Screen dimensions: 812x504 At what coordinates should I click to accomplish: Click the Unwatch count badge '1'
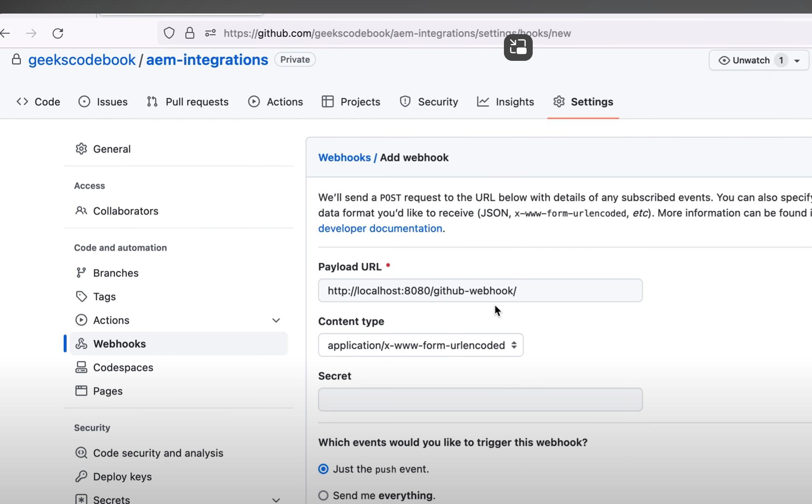click(781, 60)
